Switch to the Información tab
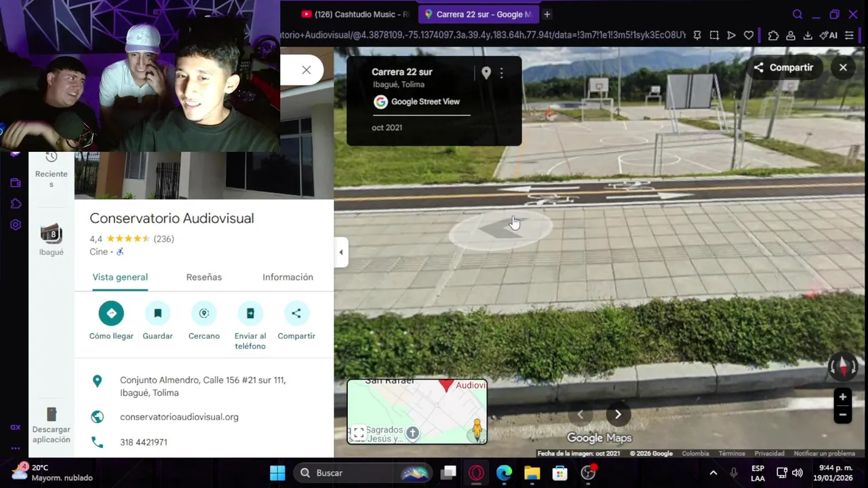The image size is (868, 488). click(288, 277)
